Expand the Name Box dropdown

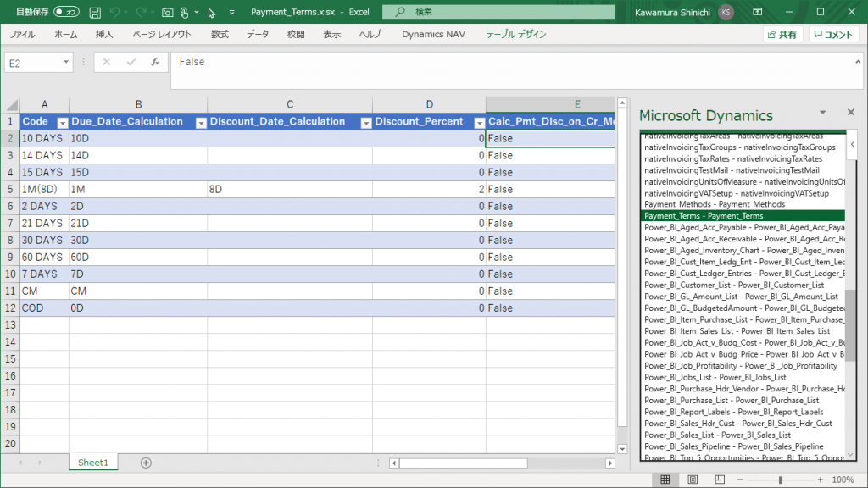click(66, 63)
